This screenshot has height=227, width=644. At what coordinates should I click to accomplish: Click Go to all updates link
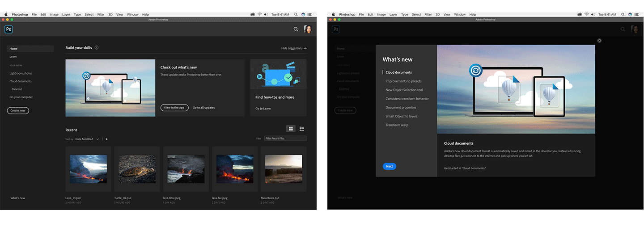pos(204,108)
